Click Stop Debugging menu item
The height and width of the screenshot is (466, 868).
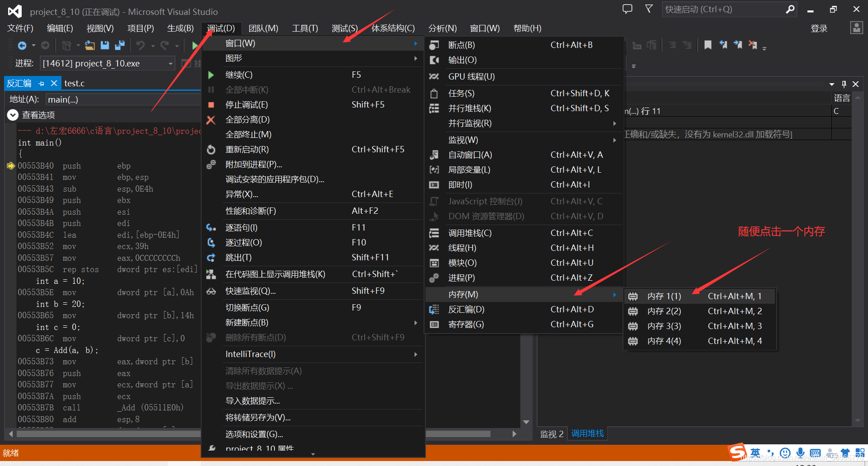click(x=312, y=104)
